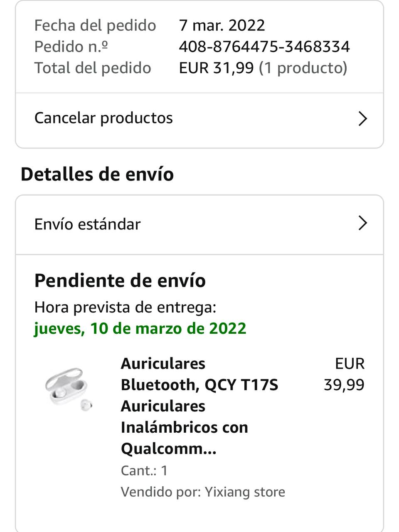
Task: Click the Hora prevista de entrega label
Action: (125, 307)
